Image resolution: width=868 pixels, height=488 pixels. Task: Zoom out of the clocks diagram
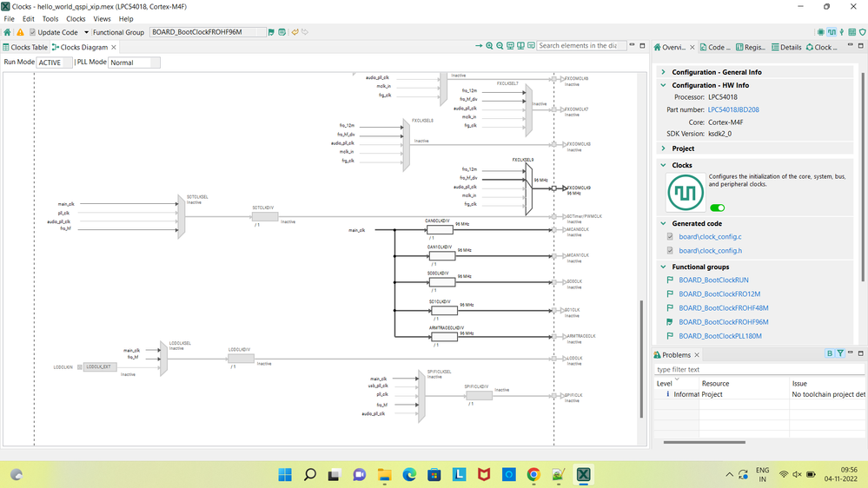(x=500, y=46)
